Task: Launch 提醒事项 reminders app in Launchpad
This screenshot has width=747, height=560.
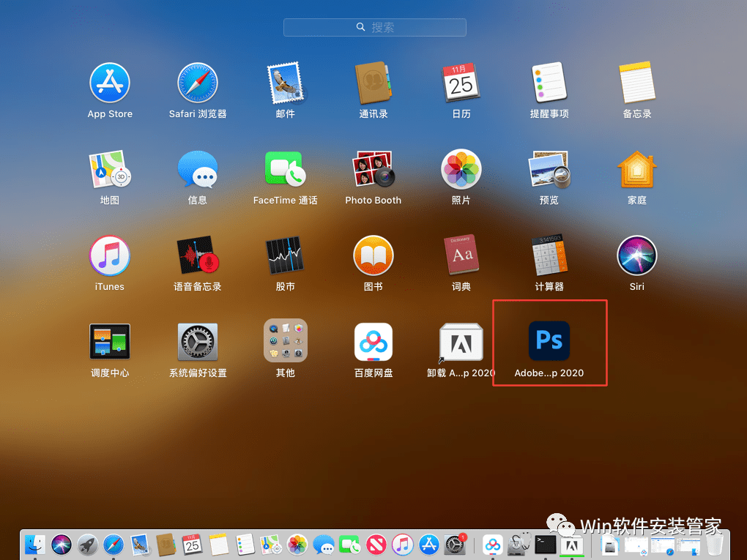Action: click(x=549, y=83)
